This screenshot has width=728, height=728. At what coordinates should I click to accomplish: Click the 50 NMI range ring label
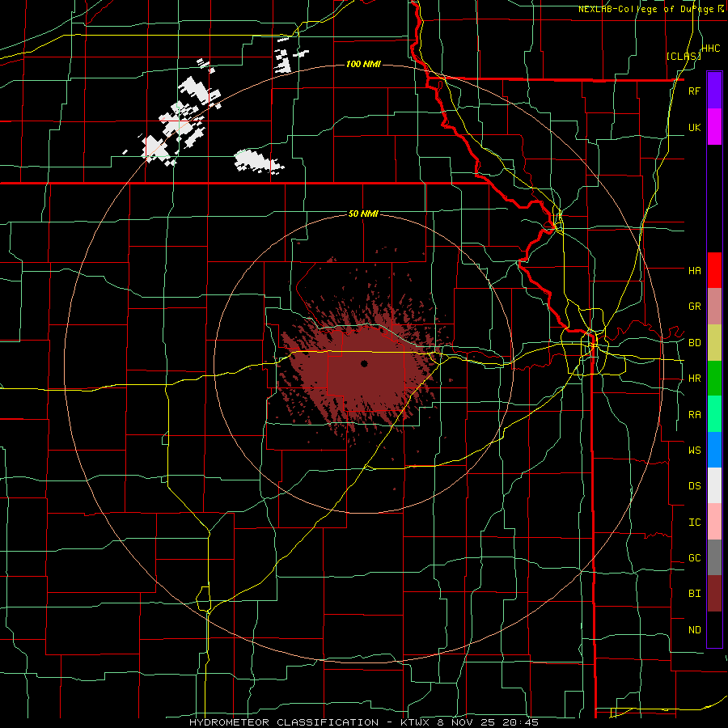[363, 214]
